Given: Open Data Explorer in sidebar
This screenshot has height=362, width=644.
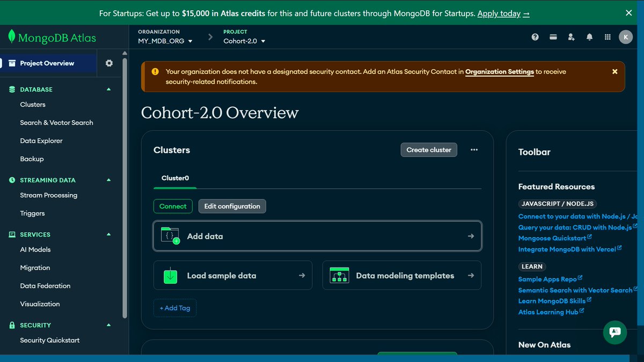Looking at the screenshot, I should (41, 141).
